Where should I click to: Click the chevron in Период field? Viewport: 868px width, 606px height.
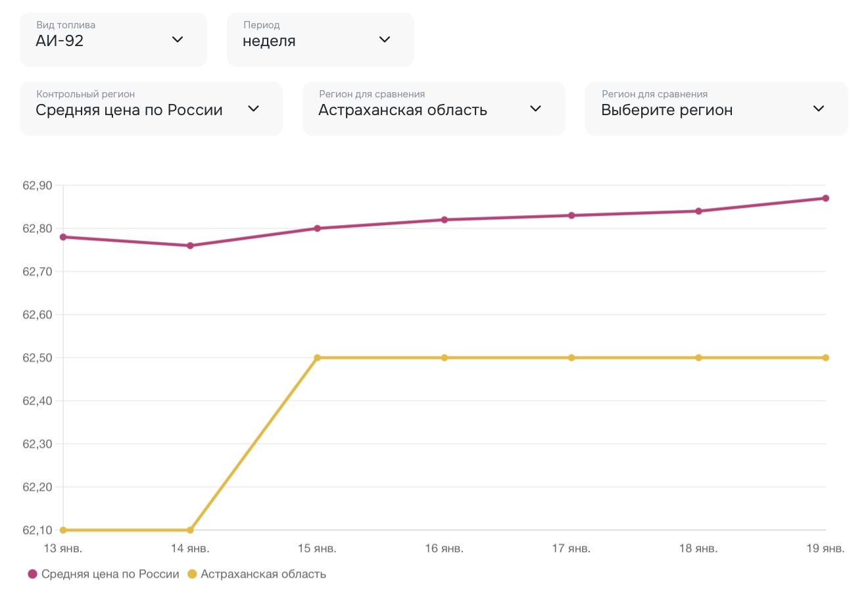pyautogui.click(x=385, y=39)
